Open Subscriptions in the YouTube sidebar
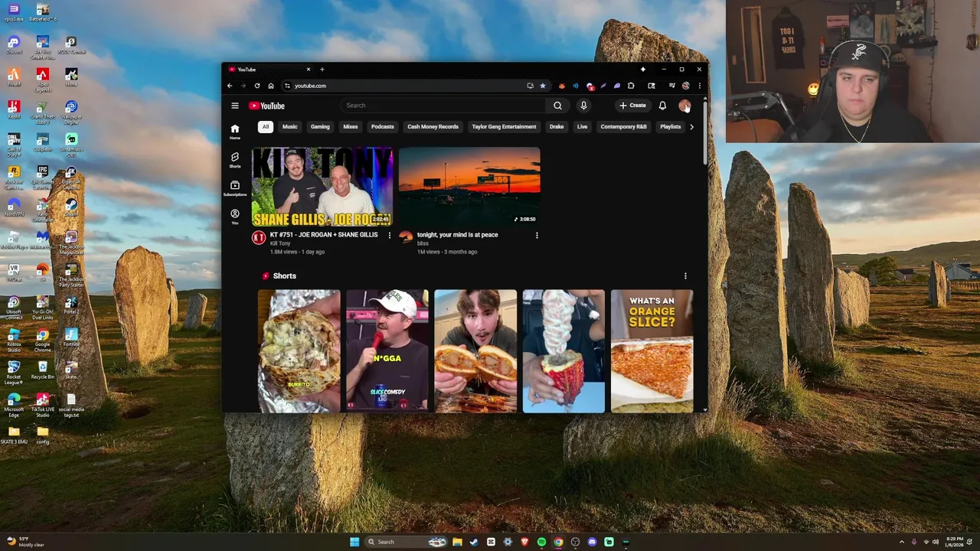 coord(235,188)
